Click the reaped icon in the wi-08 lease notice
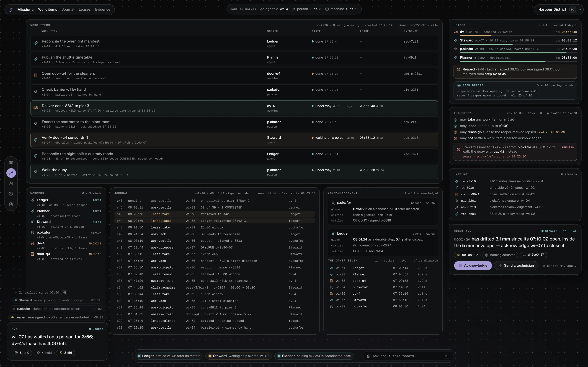Viewport: 588px width, 367px height. [x=458, y=69]
